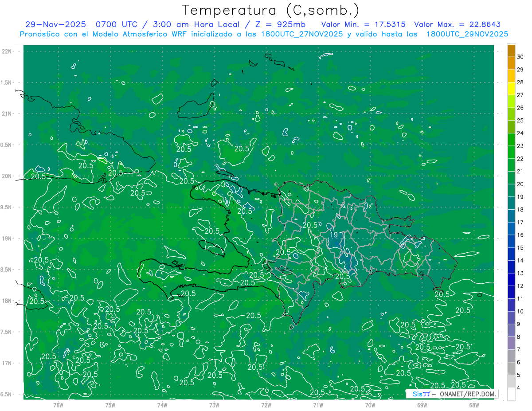
Task: Click the "Valor Min. = 17.5315" value
Action: tap(364, 24)
